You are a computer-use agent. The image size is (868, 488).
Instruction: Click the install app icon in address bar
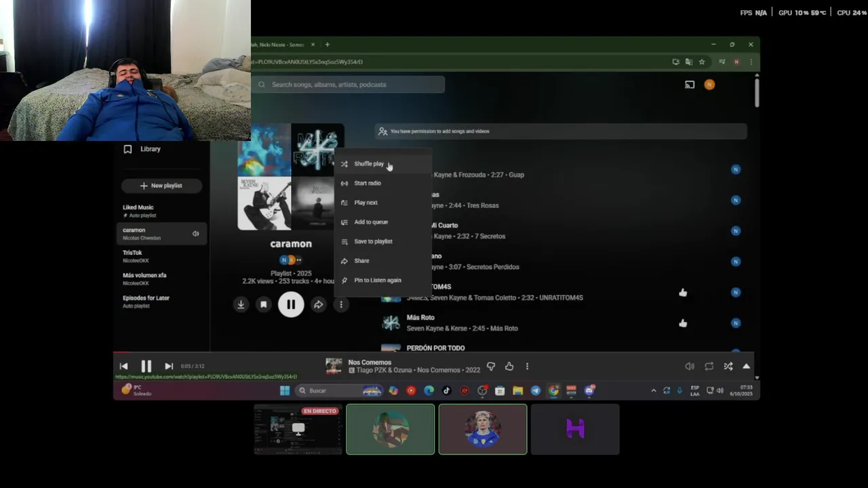[676, 62]
